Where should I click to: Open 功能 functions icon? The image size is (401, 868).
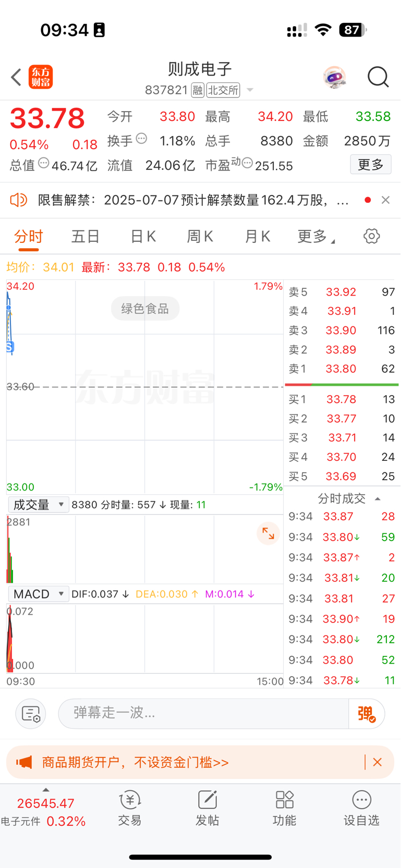coord(284,808)
